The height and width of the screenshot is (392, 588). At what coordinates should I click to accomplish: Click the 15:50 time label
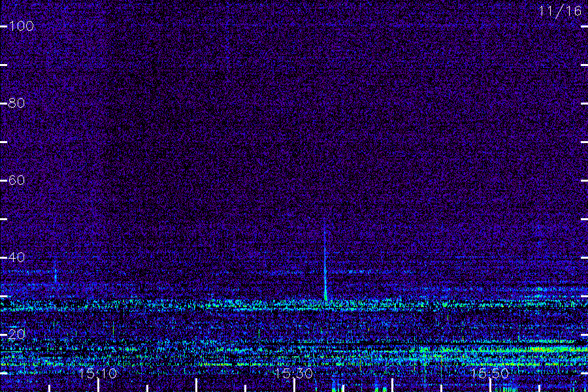click(x=490, y=373)
